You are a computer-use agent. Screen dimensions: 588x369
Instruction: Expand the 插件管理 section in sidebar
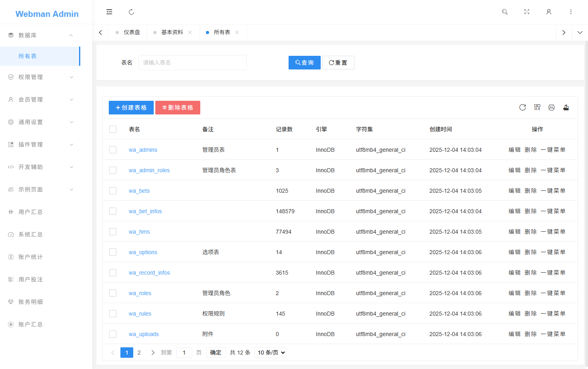(40, 144)
